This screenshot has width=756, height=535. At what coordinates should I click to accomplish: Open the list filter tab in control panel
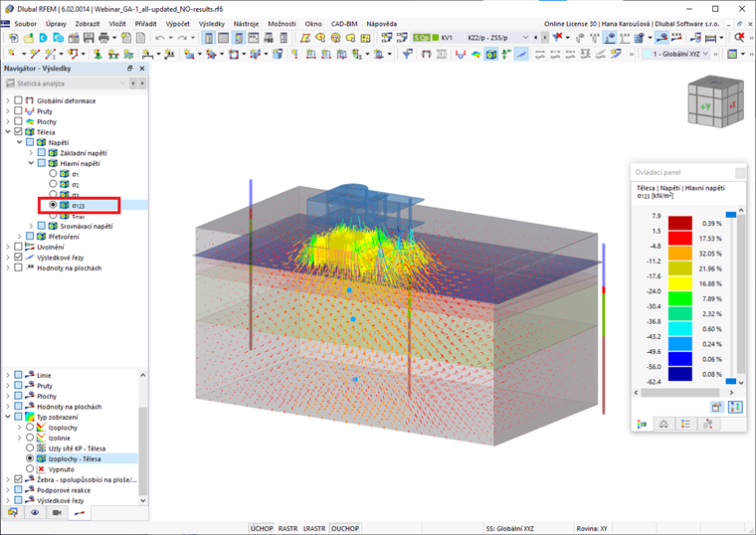coord(685,424)
